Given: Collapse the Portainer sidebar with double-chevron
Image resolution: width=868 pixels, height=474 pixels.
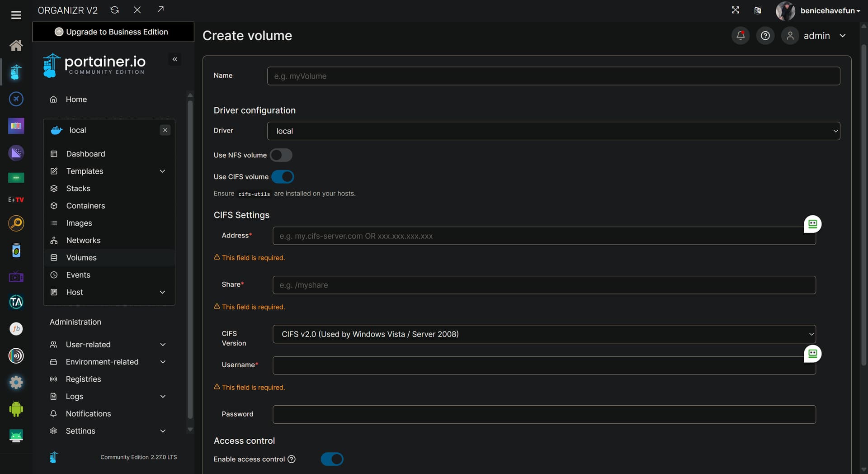Looking at the screenshot, I should [175, 59].
